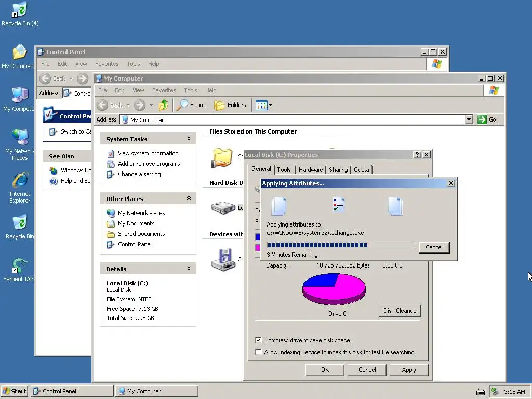Uncheck Compress drive to save disk space
Screen dimensions: 532x399
pos(259,340)
